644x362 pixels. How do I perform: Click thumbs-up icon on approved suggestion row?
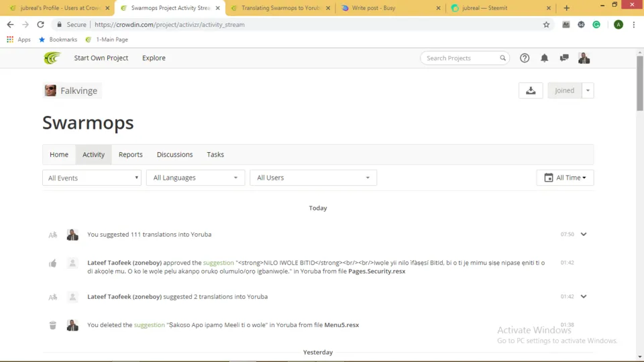point(52,263)
